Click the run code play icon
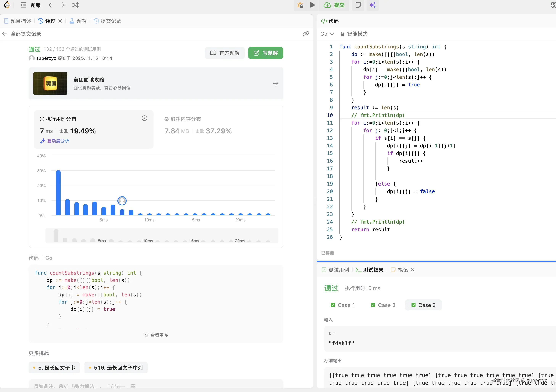556x392 pixels. coord(312,5)
